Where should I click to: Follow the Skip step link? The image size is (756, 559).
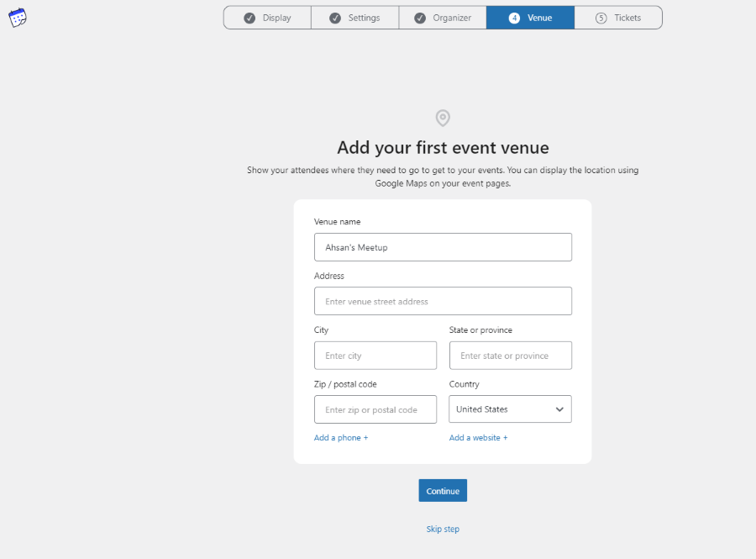443,529
